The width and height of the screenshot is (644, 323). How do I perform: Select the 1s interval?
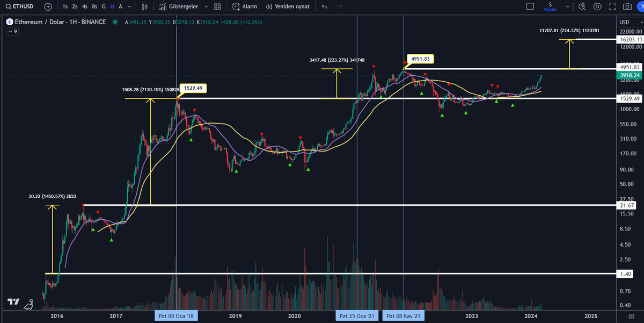(x=65, y=6)
